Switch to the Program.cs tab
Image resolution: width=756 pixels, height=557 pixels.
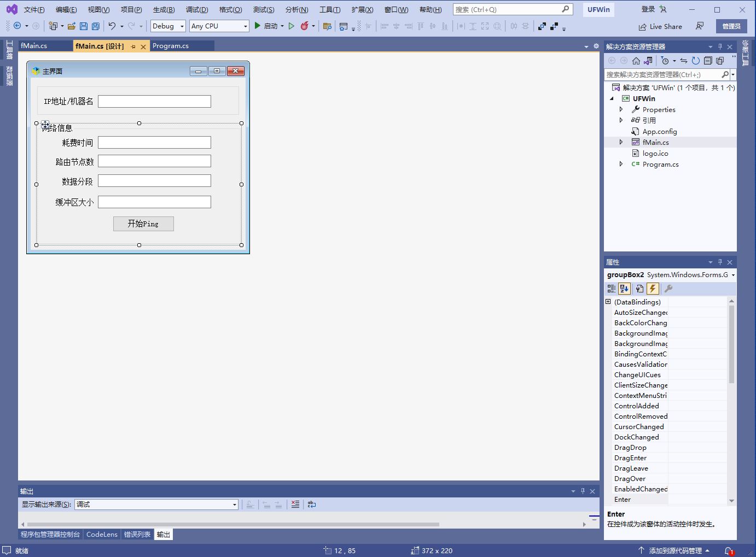click(x=171, y=46)
